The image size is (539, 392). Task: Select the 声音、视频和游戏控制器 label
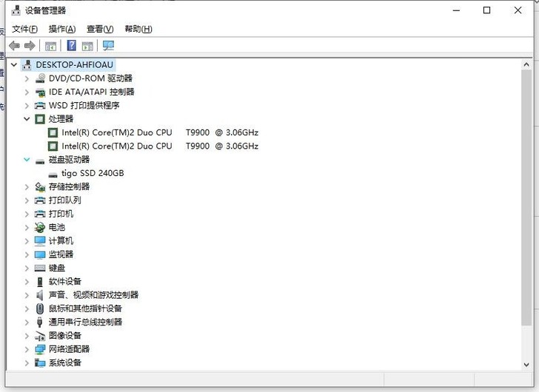(93, 295)
